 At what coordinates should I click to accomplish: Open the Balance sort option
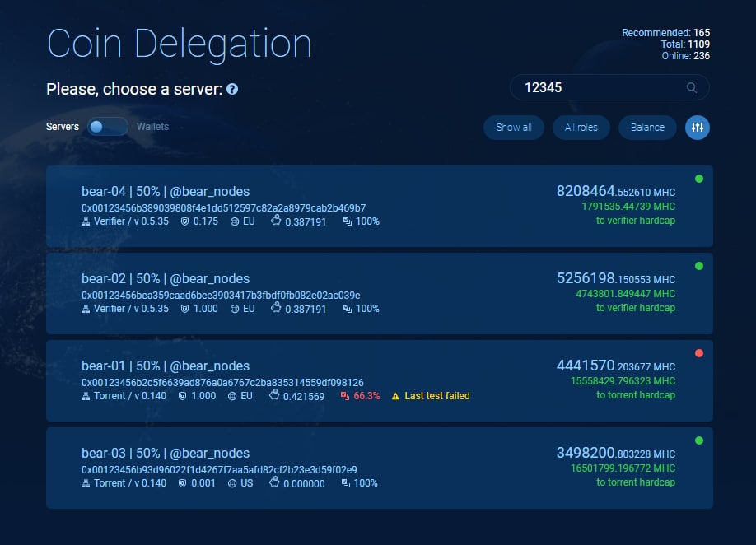click(647, 128)
